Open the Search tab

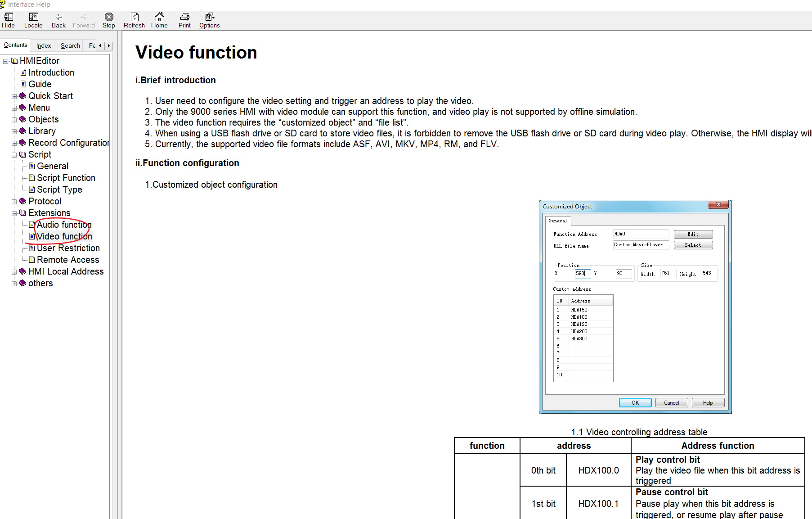click(70, 45)
